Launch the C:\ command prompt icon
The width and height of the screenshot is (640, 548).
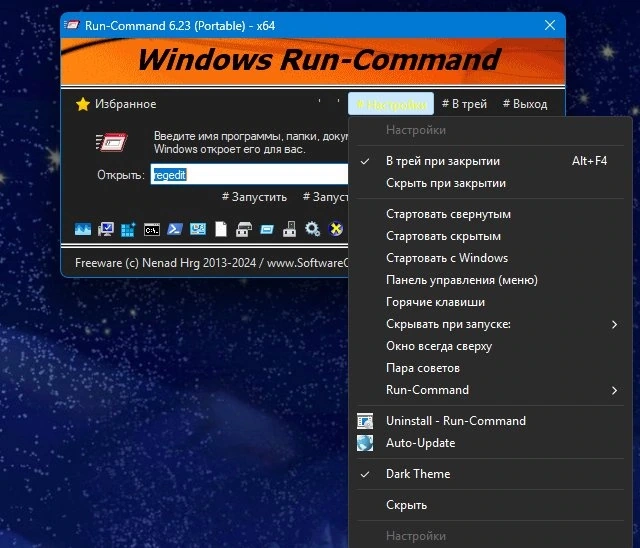point(152,230)
